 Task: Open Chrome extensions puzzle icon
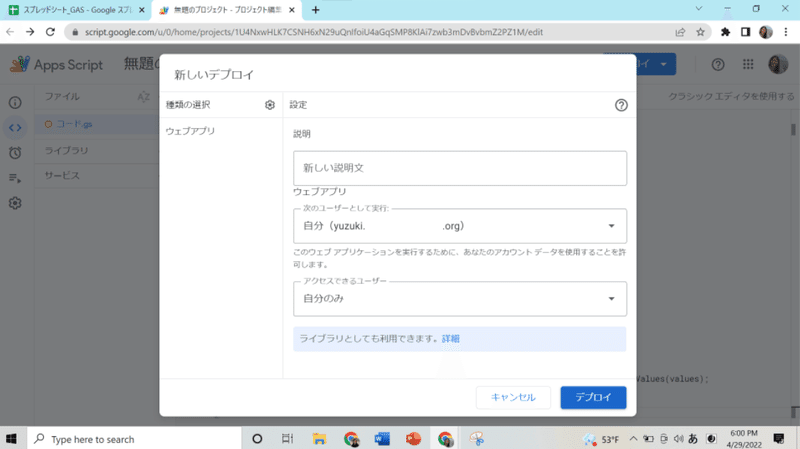click(725, 32)
